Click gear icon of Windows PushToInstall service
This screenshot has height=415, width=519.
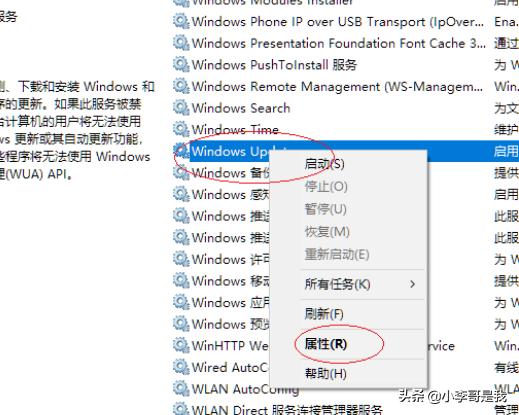click(x=181, y=64)
